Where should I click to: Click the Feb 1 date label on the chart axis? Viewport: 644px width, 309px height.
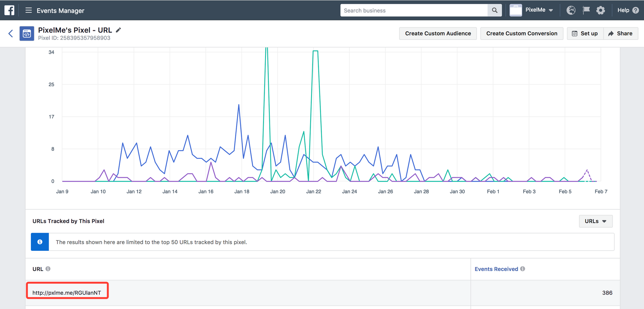pyautogui.click(x=493, y=191)
